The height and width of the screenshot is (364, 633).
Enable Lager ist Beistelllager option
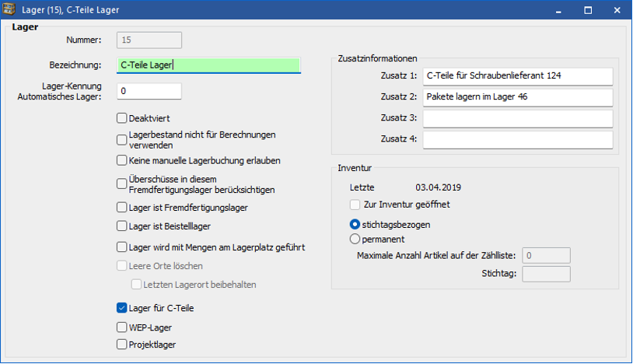tap(121, 226)
